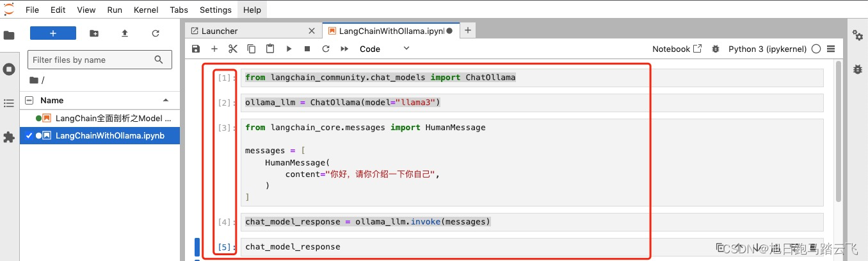
Task: Open Running Terminals and Kernels panel
Action: 9,69
